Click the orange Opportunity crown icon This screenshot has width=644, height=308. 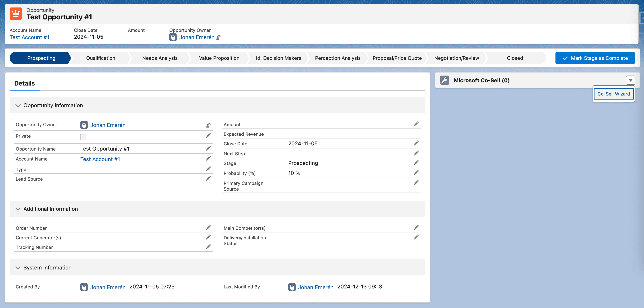[x=16, y=13]
